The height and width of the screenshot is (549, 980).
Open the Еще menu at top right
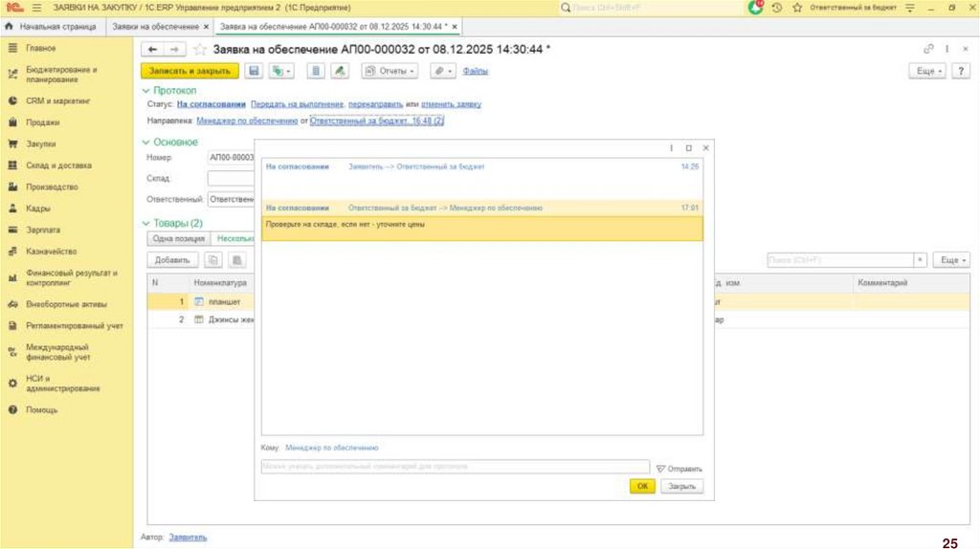point(927,71)
